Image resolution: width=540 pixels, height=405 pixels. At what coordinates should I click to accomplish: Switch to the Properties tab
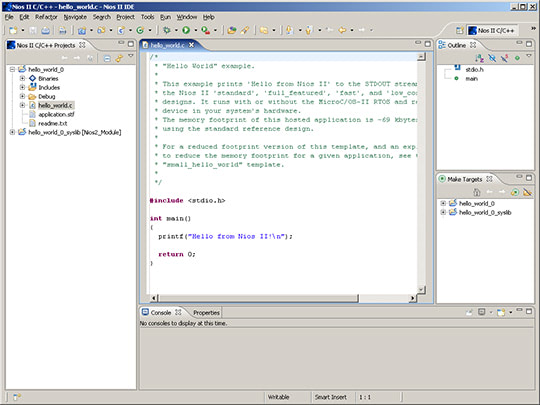[x=206, y=313]
